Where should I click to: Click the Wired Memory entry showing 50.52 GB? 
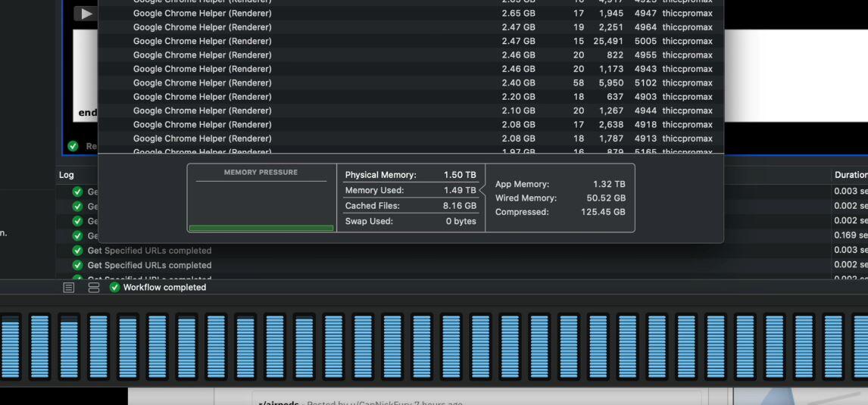click(x=560, y=198)
